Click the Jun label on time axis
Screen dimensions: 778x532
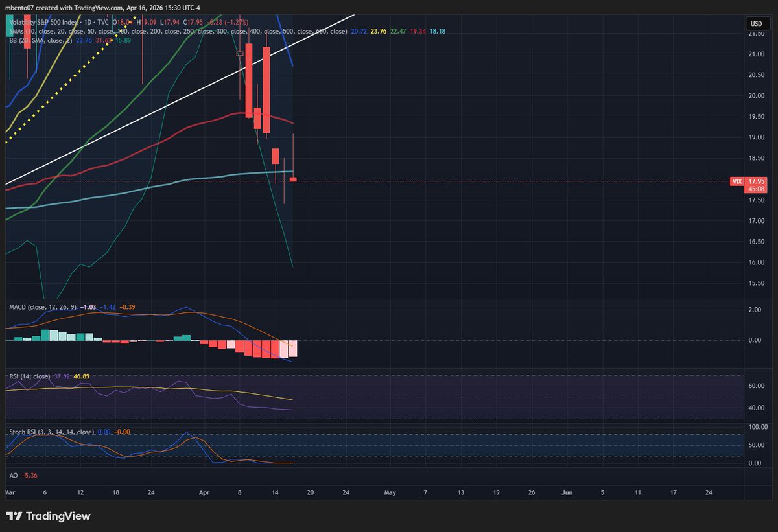click(567, 492)
